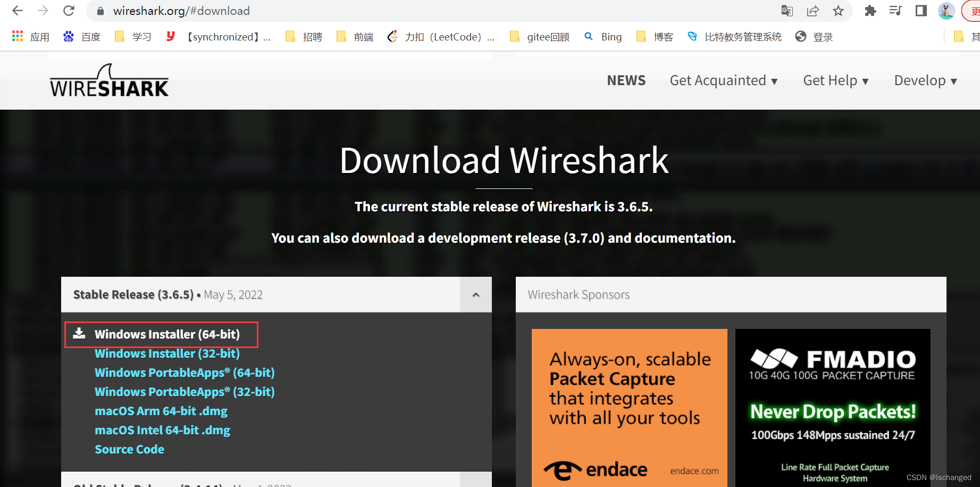Expand the Develop menu

click(x=926, y=80)
